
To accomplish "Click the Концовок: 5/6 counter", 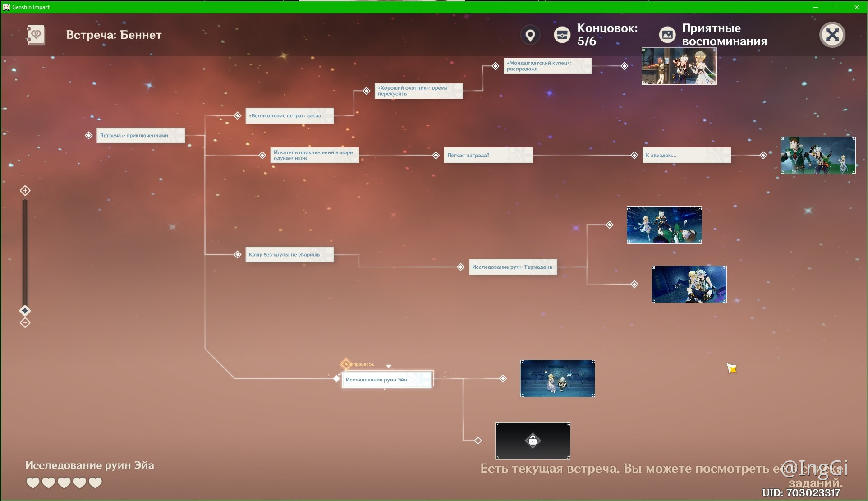I will (x=607, y=35).
